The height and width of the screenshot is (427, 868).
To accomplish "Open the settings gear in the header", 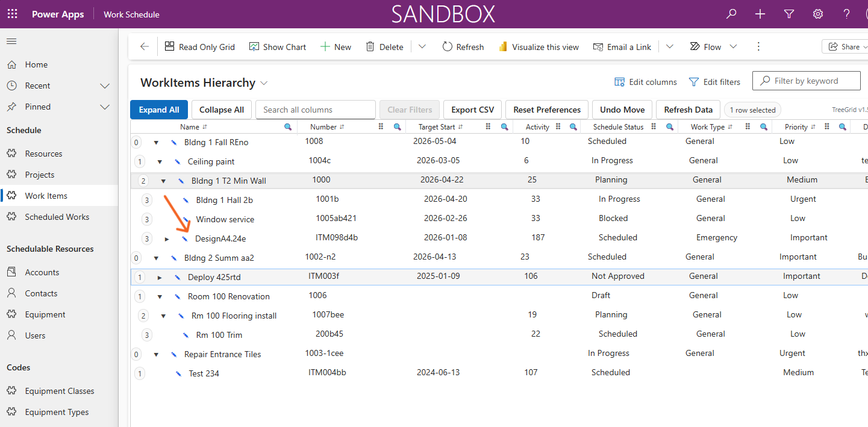I will 818,14.
